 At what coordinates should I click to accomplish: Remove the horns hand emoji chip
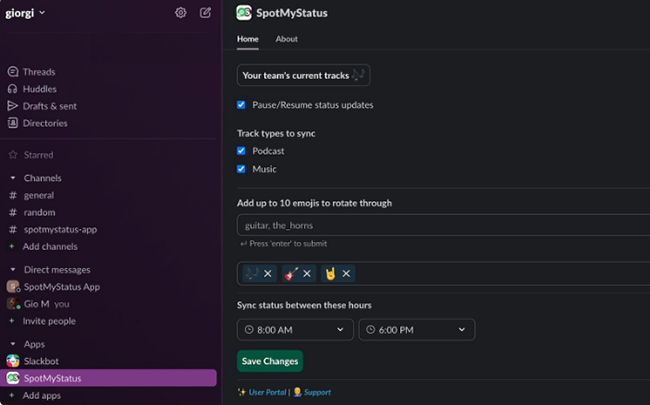click(x=346, y=273)
